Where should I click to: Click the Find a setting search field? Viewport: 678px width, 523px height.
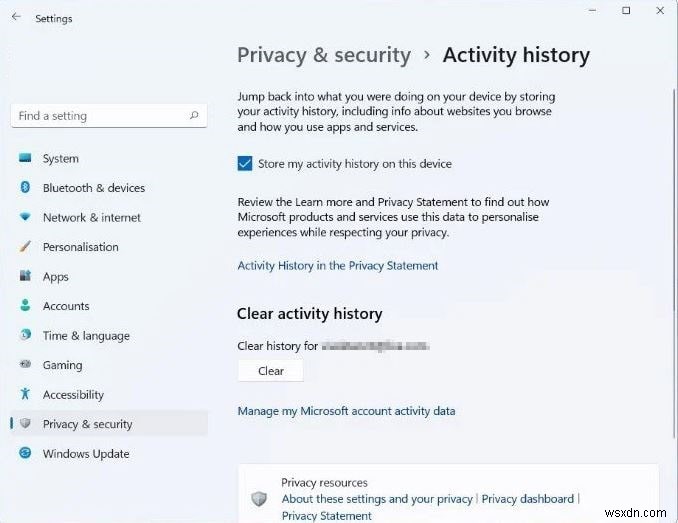click(109, 116)
